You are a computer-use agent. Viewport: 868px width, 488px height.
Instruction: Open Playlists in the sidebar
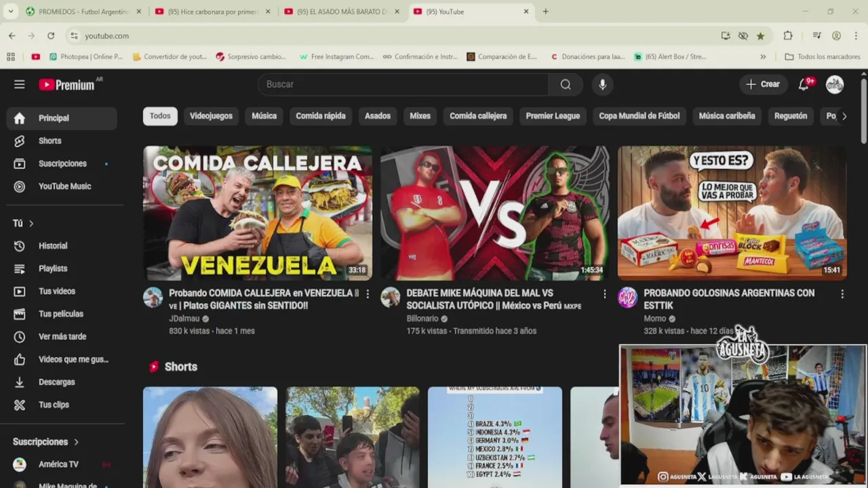[x=62, y=268]
